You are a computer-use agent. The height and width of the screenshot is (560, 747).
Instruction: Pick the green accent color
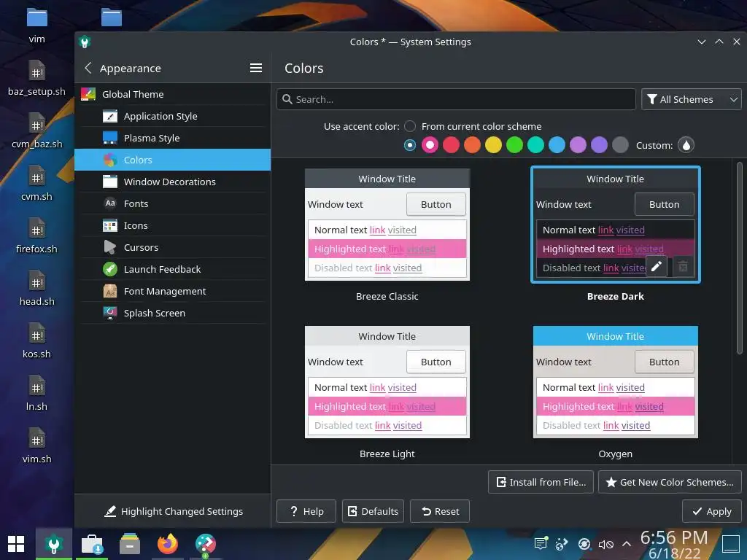tap(514, 145)
